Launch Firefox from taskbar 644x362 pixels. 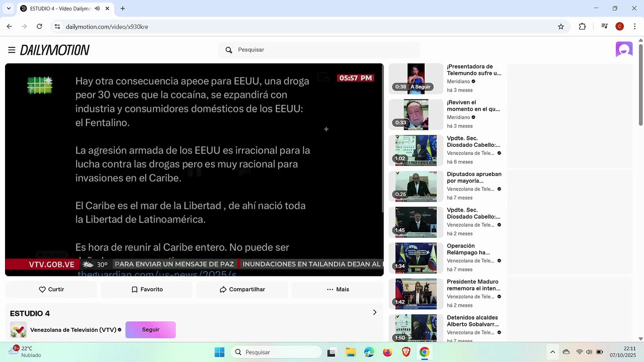click(x=387, y=352)
